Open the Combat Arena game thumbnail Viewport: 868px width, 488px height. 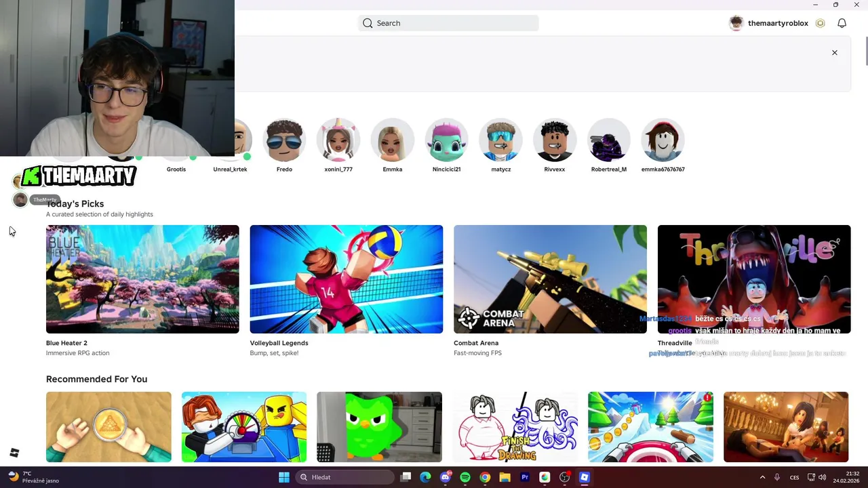(x=550, y=279)
